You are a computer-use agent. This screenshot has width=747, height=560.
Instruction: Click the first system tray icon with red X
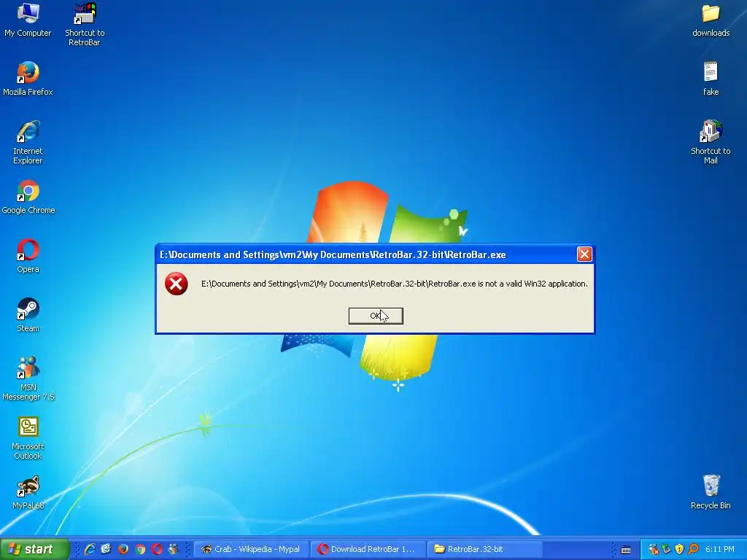tap(654, 549)
